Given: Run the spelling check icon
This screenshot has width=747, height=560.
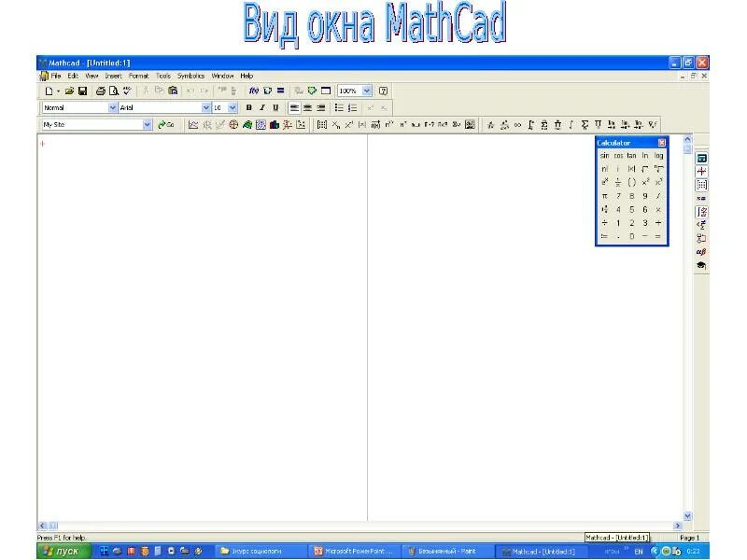Looking at the screenshot, I should click(x=127, y=91).
